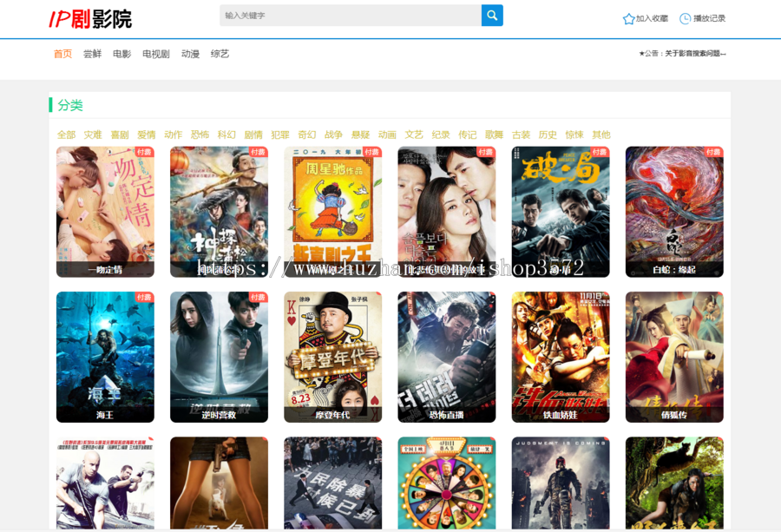The image size is (781, 532).
Task: Switch to the 尝鲜 nav tab
Action: pyautogui.click(x=92, y=54)
